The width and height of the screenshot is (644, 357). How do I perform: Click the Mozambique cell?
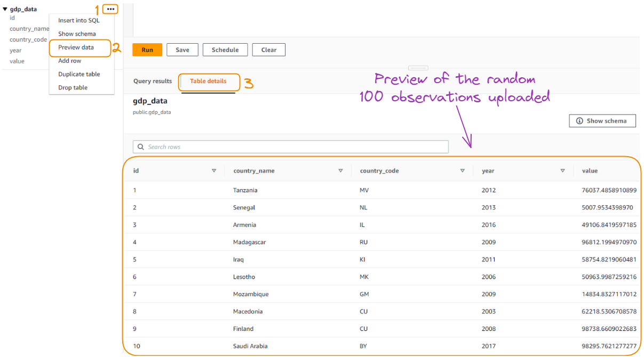251,294
